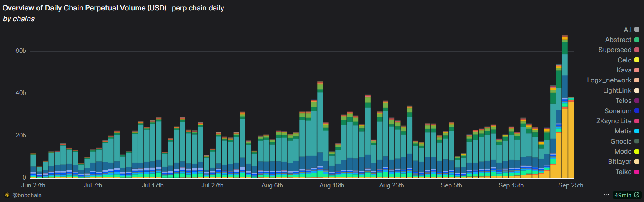Click the pink Taiko legend swatch
644x202 pixels.
tap(636, 172)
